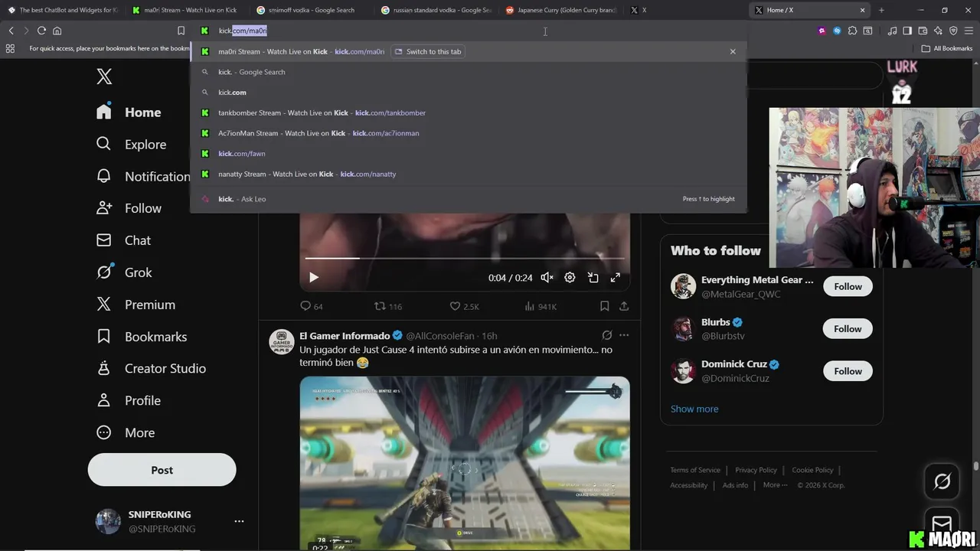This screenshot has height=551, width=980.
Task: Click the video progress bar
Action: click(x=465, y=259)
